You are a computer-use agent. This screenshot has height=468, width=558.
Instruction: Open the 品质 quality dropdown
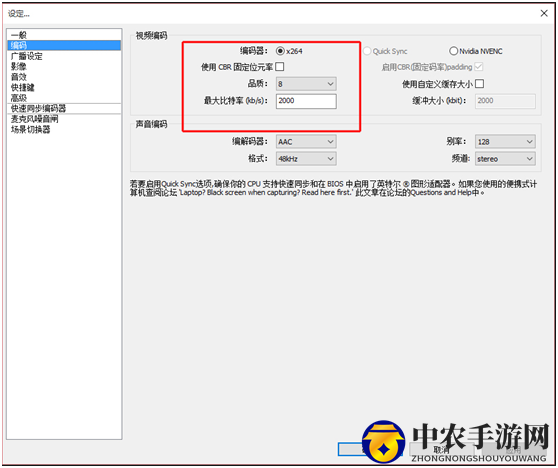click(306, 84)
